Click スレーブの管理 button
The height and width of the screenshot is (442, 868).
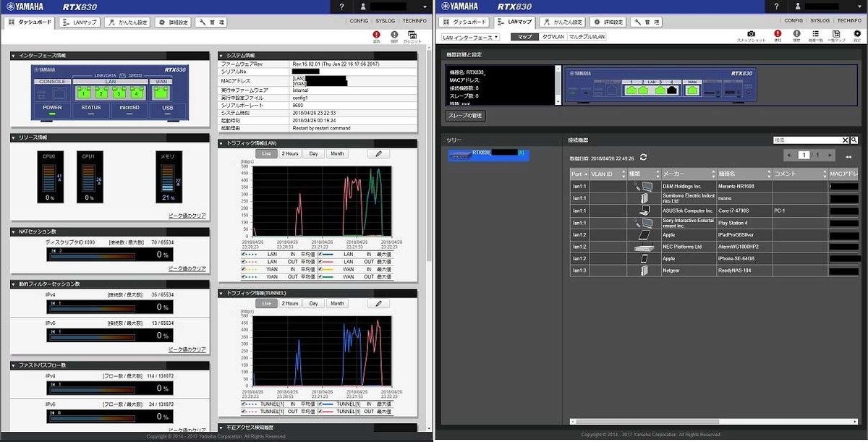point(464,116)
